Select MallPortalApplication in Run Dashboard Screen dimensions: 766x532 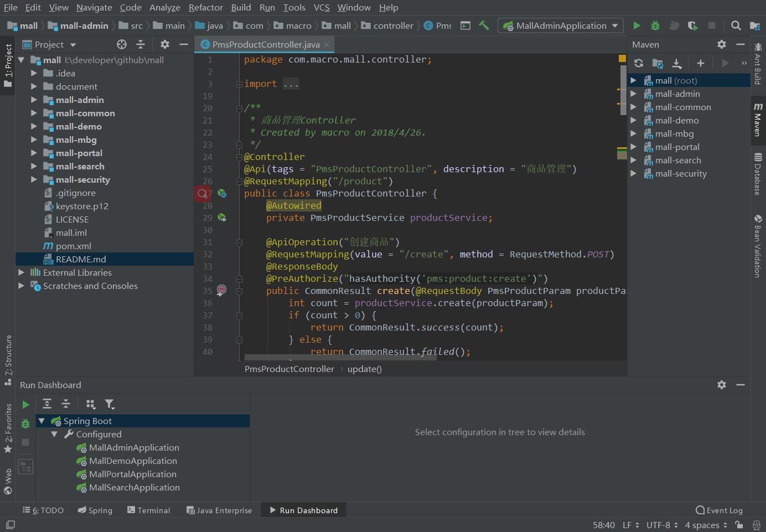pyautogui.click(x=132, y=474)
